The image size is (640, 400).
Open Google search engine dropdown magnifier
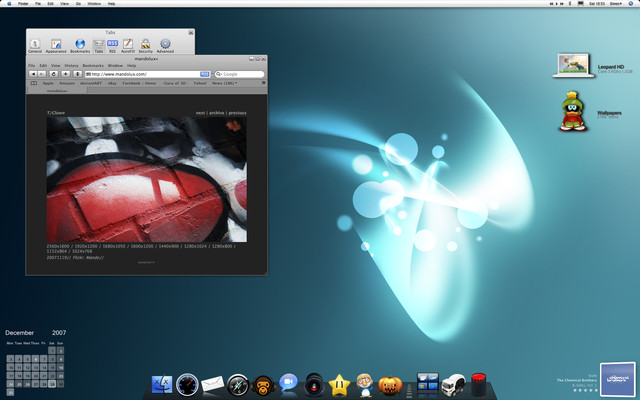coord(218,74)
